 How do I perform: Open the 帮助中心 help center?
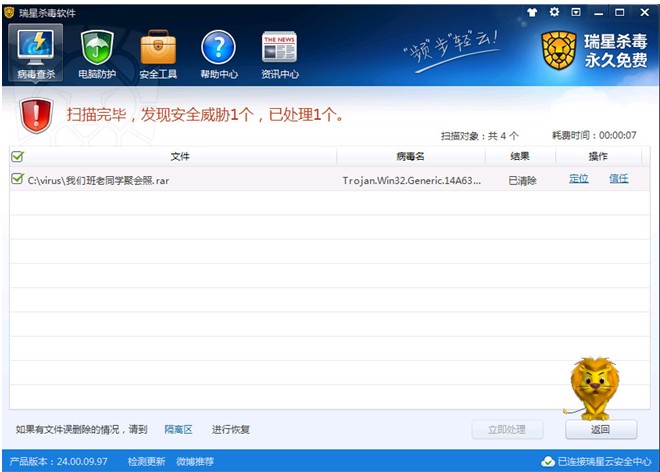click(x=218, y=53)
